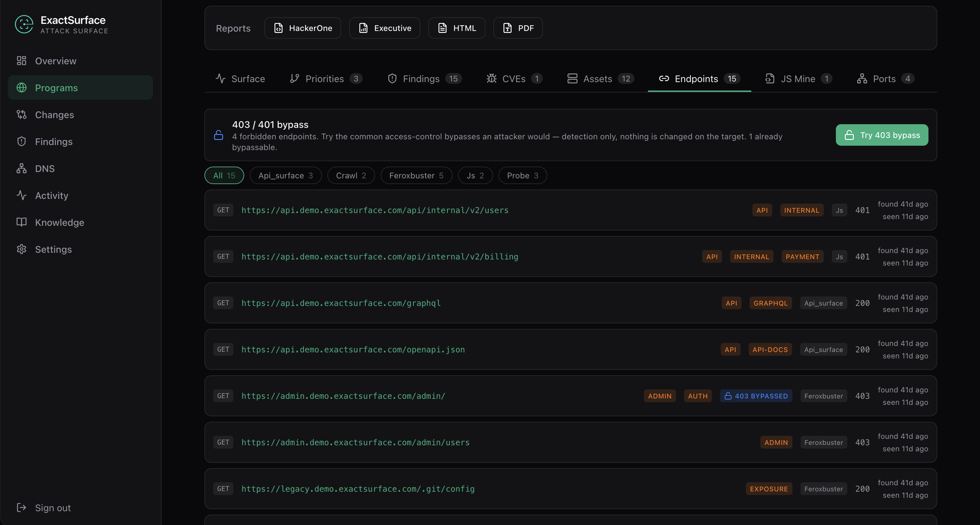Filter endpoints by Feroxbuster
The height and width of the screenshot is (525, 980).
point(416,176)
